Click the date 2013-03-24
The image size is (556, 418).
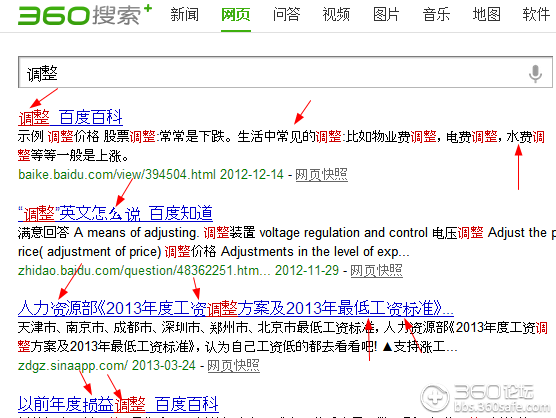click(x=164, y=366)
